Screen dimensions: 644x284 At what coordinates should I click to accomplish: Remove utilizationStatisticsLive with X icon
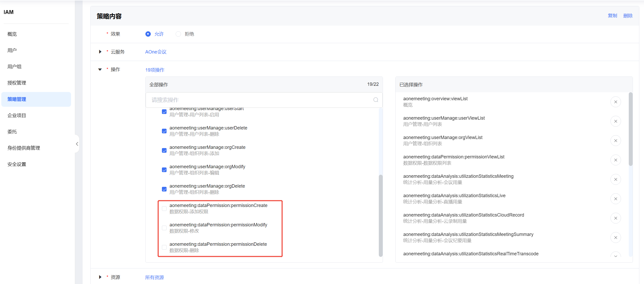point(616,199)
